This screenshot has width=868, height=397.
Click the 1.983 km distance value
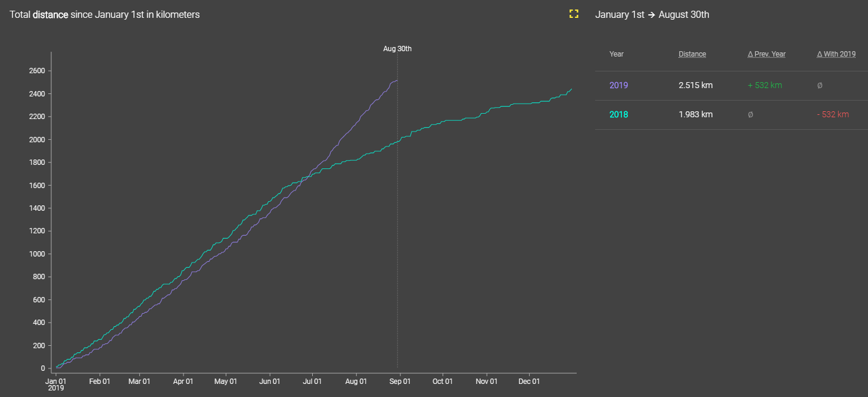tap(695, 114)
